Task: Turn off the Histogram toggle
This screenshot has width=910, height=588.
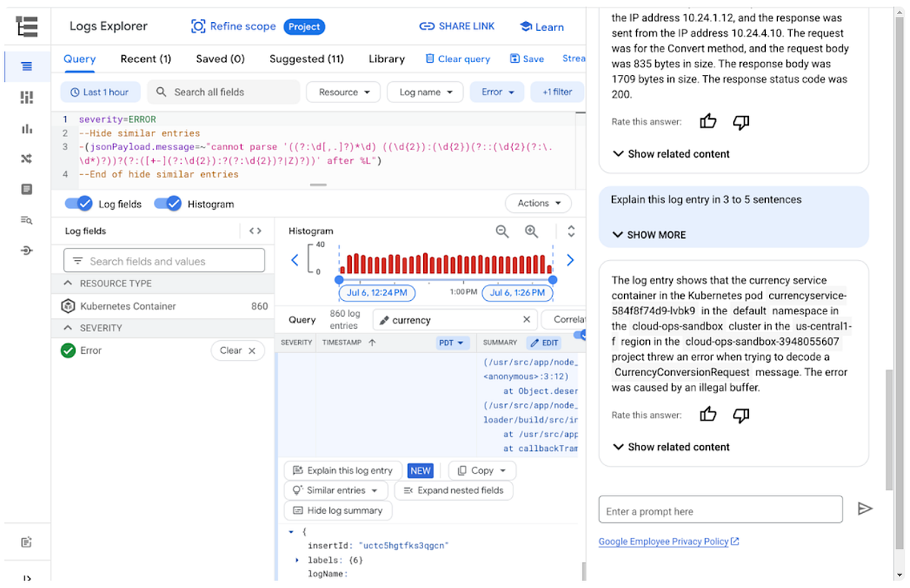Action: 168,203
